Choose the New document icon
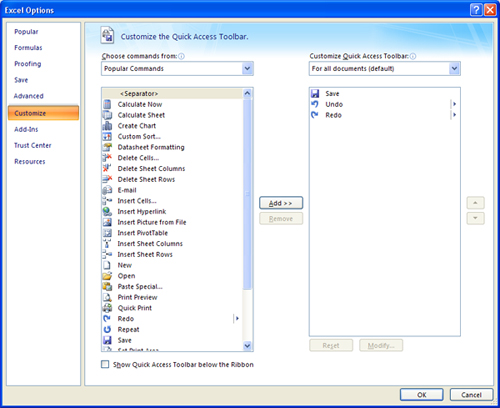Screen dimensions: 500x408 click(107, 265)
